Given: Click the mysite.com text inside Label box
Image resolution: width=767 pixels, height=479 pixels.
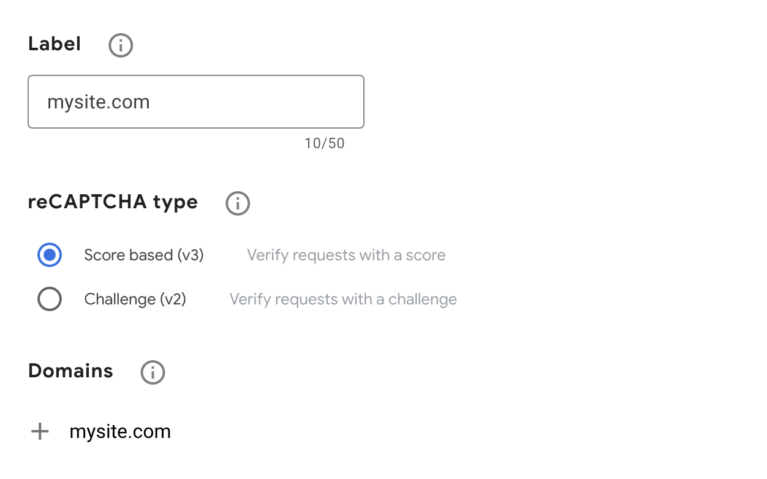Looking at the screenshot, I should click(98, 102).
